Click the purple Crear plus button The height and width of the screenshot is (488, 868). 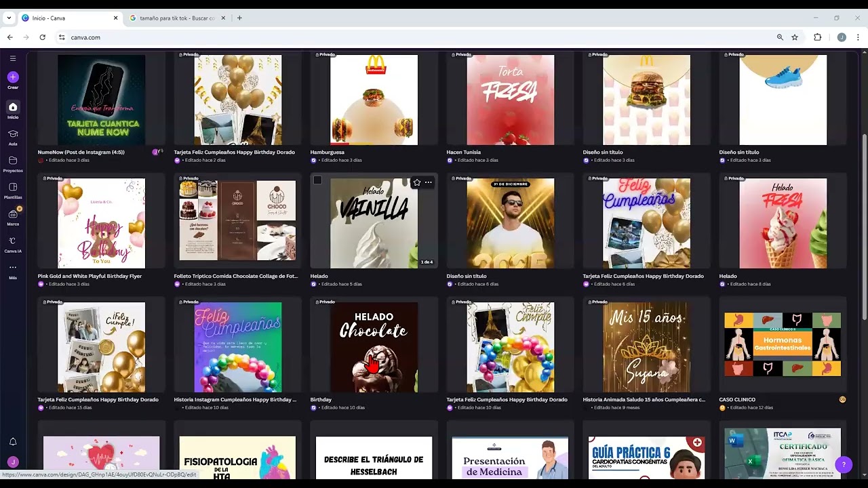tap(13, 77)
